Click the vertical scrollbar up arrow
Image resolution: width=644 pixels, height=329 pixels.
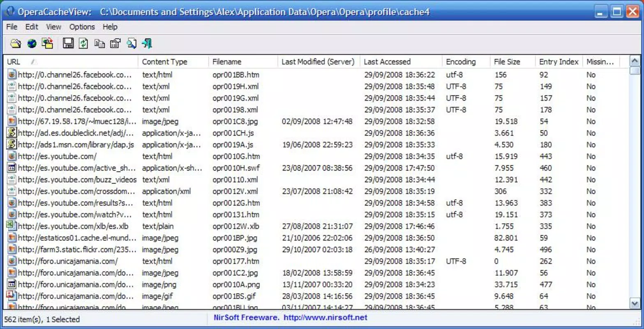(x=635, y=61)
